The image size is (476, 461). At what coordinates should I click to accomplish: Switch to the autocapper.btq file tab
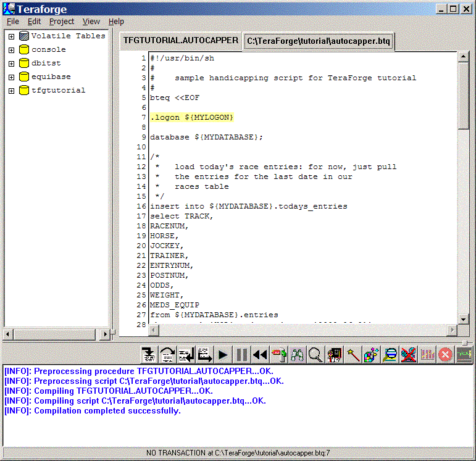[319, 41]
